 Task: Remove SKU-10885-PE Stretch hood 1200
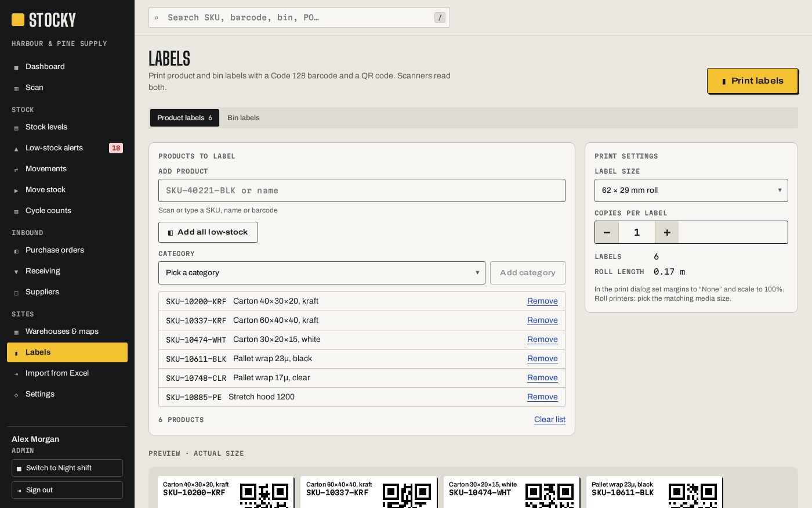coord(542,397)
